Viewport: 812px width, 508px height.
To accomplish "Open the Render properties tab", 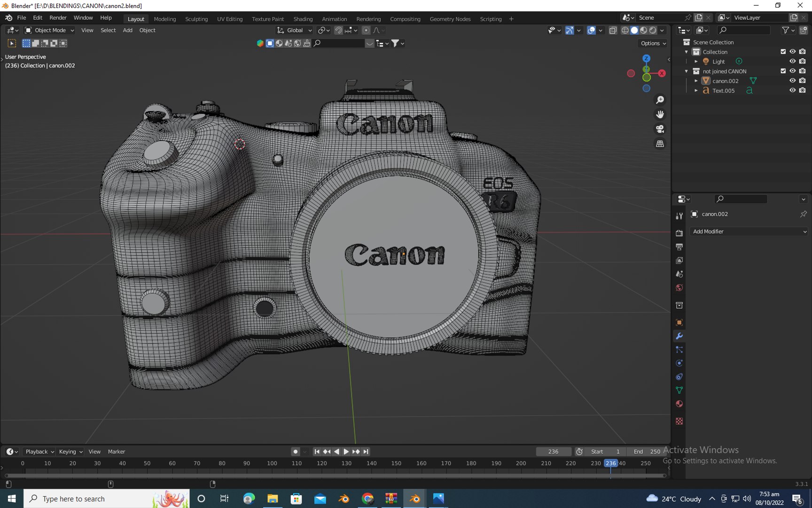I will pos(679,233).
